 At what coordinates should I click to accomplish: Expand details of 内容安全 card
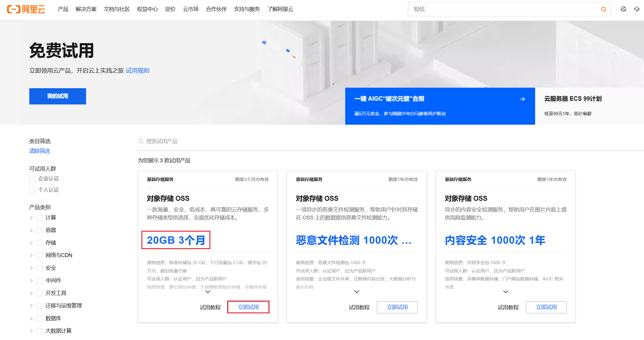click(506, 292)
